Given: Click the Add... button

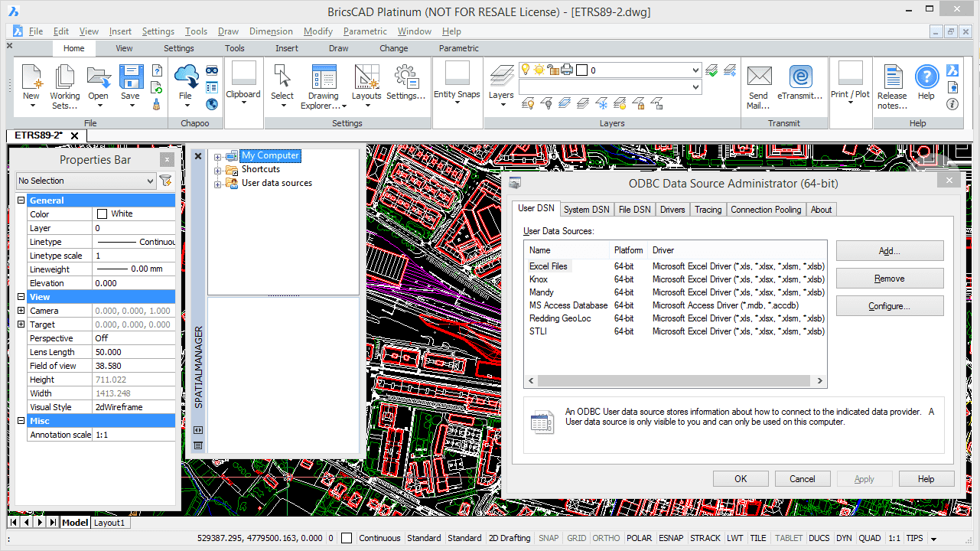Looking at the screenshot, I should (x=889, y=251).
